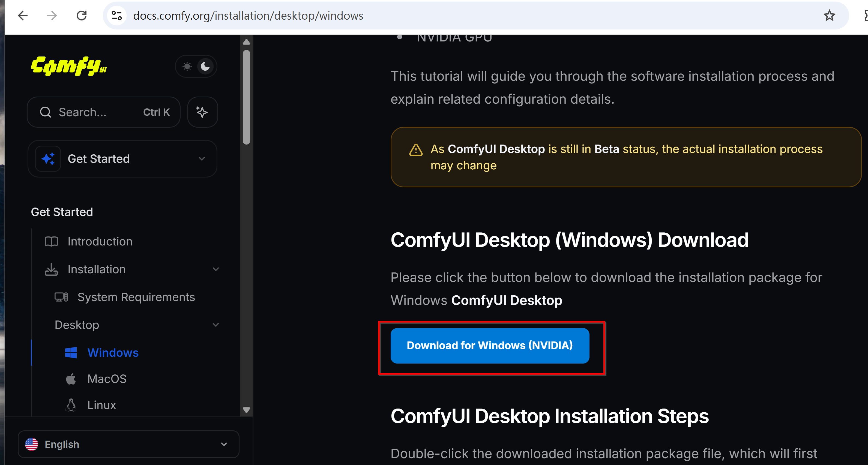Open System Requirements page
Screen dimensions: 868x465
click(136, 297)
